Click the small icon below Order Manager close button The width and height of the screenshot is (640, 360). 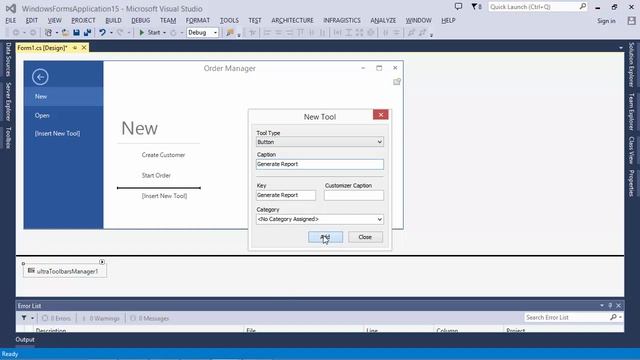pos(397,82)
